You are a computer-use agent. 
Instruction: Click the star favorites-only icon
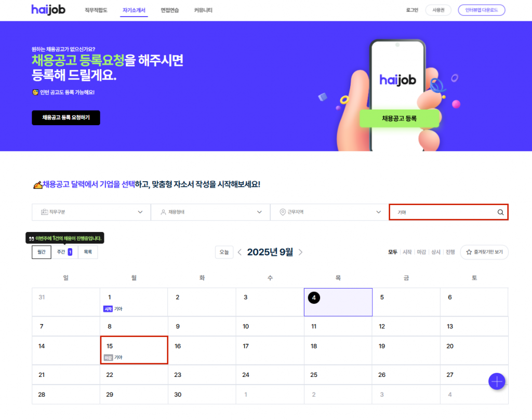(x=469, y=252)
